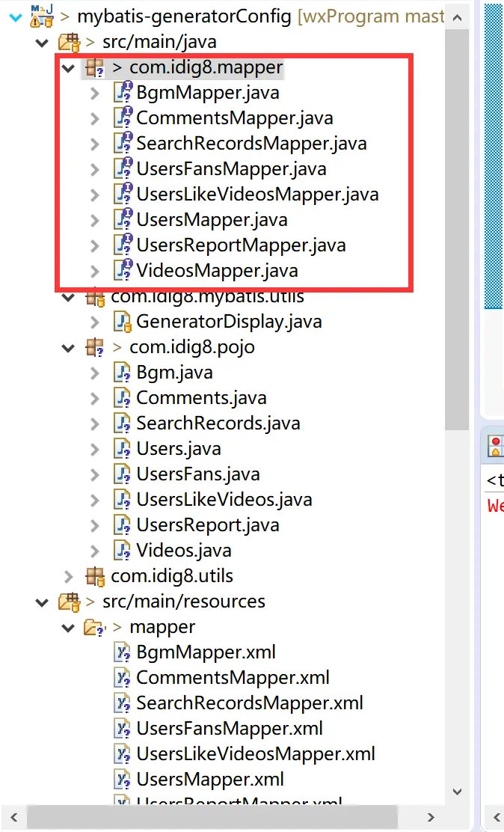Click the vertical scrollbar down arrow
The image size is (504, 832).
pyautogui.click(x=458, y=791)
